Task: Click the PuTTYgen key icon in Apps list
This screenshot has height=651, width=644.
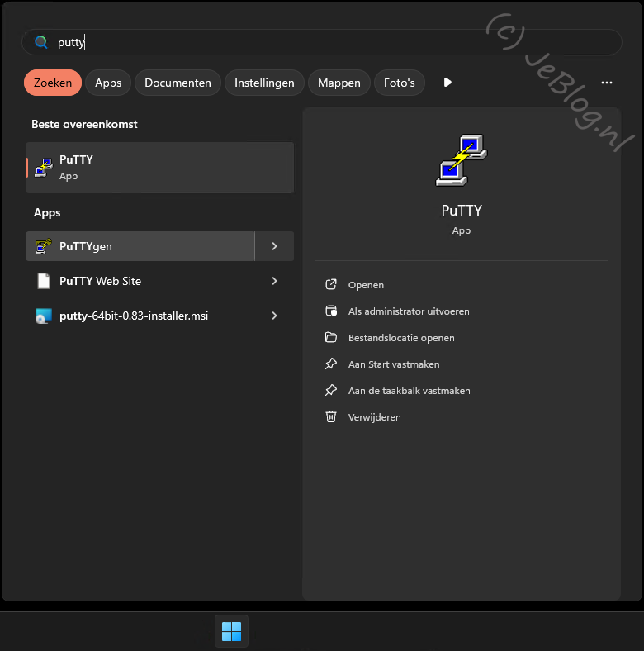Action: coord(44,246)
